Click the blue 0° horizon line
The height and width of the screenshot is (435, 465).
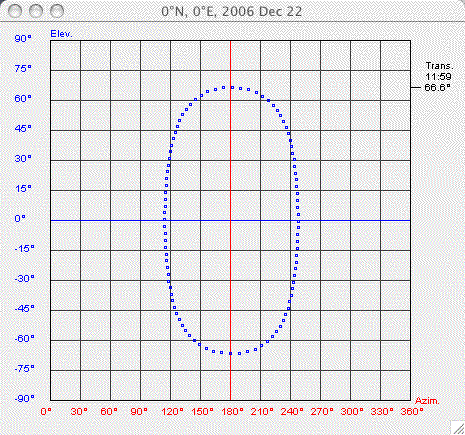click(x=230, y=220)
